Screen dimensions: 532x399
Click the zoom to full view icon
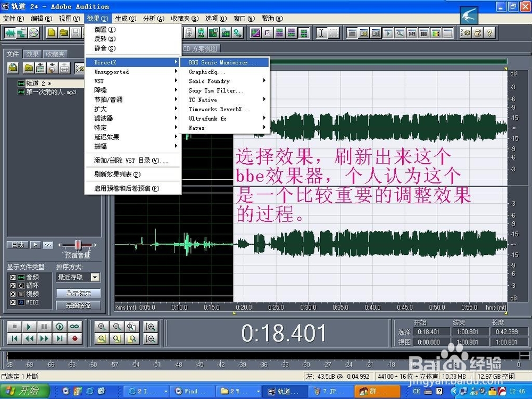click(x=131, y=326)
